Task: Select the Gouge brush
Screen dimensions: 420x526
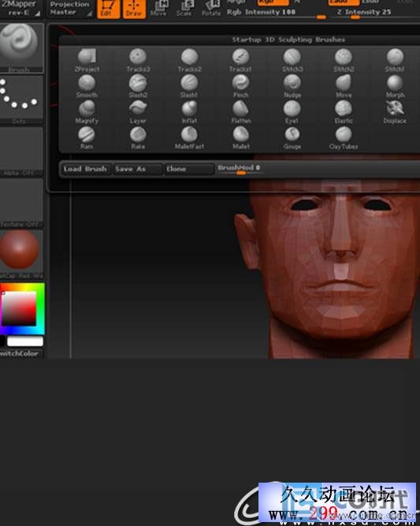Action: [292, 138]
